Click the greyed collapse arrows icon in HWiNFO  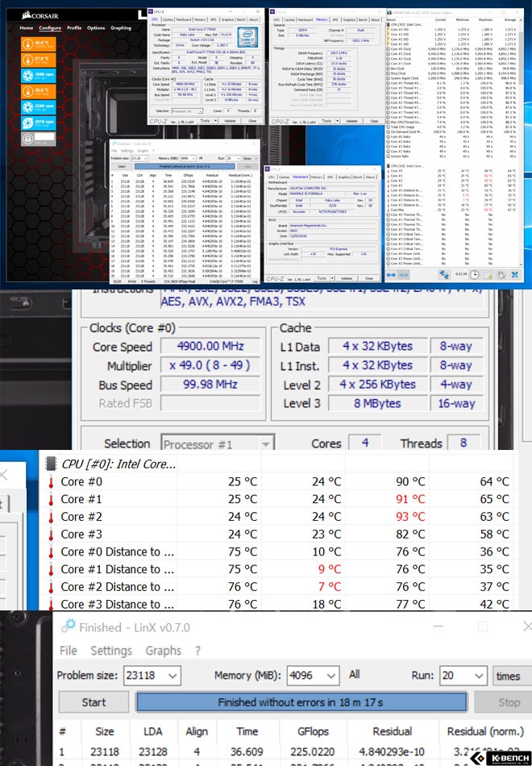(404, 275)
